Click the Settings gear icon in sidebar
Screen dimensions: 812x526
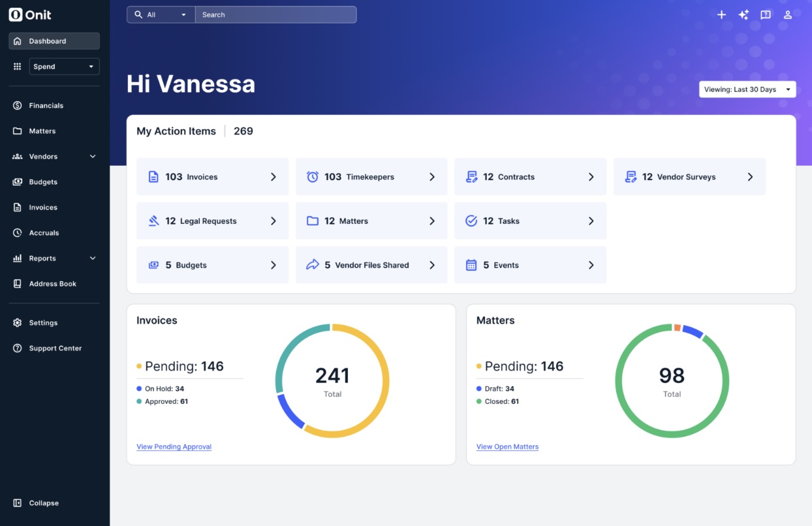[x=18, y=323]
